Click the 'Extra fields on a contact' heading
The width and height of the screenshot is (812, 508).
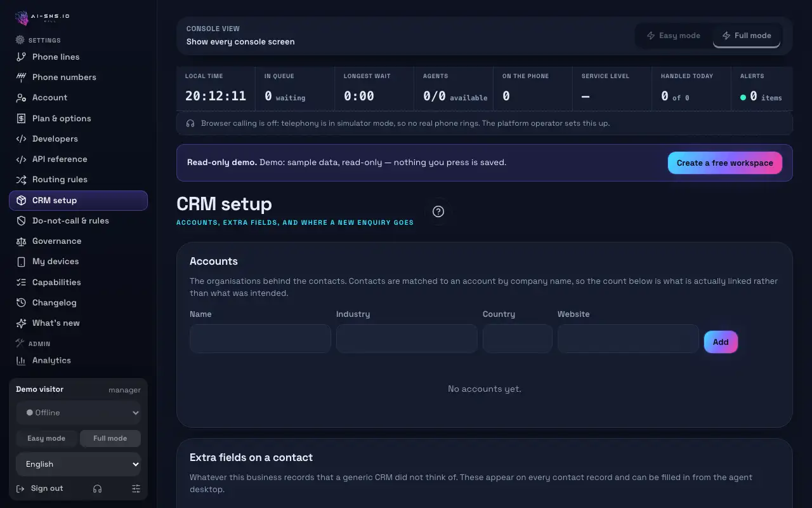(x=251, y=458)
